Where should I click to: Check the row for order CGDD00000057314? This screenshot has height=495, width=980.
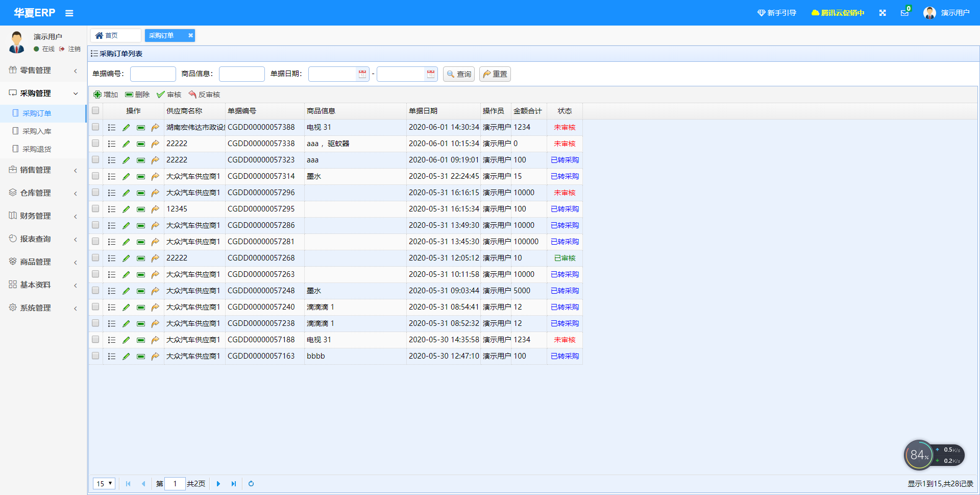pos(95,176)
